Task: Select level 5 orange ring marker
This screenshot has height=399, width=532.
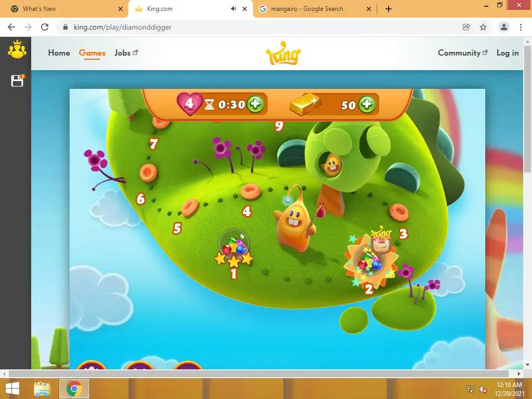Action: pyautogui.click(x=190, y=208)
